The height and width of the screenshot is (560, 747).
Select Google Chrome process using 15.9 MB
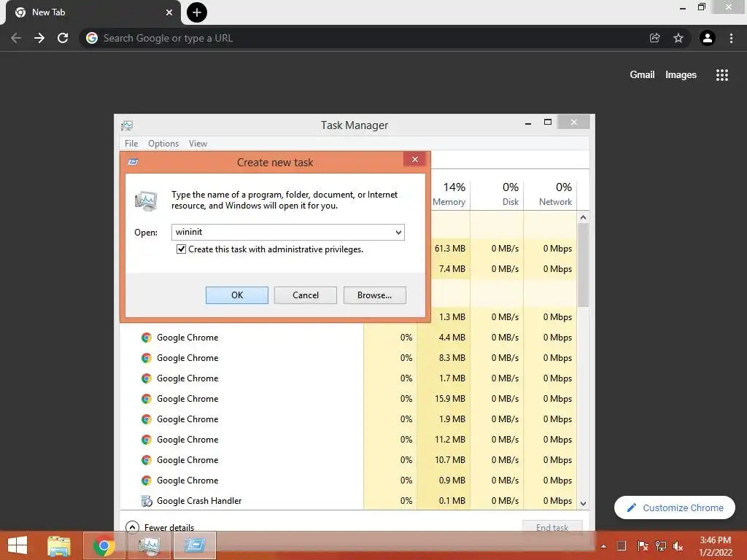pos(348,399)
